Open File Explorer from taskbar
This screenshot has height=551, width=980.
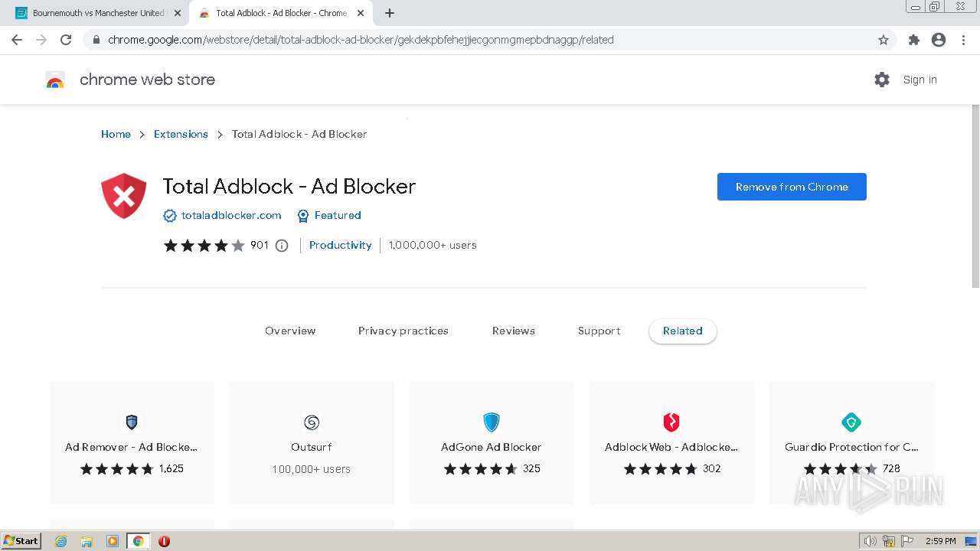tap(87, 541)
